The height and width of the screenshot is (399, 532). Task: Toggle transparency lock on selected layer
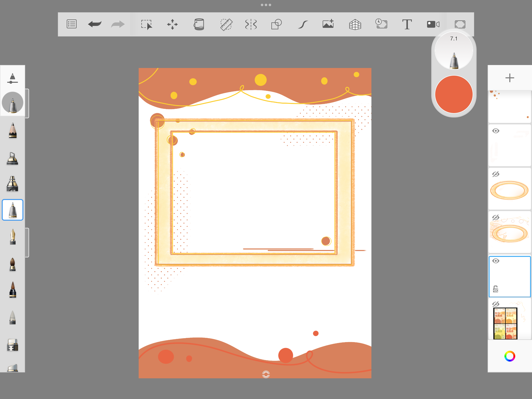coord(496,289)
